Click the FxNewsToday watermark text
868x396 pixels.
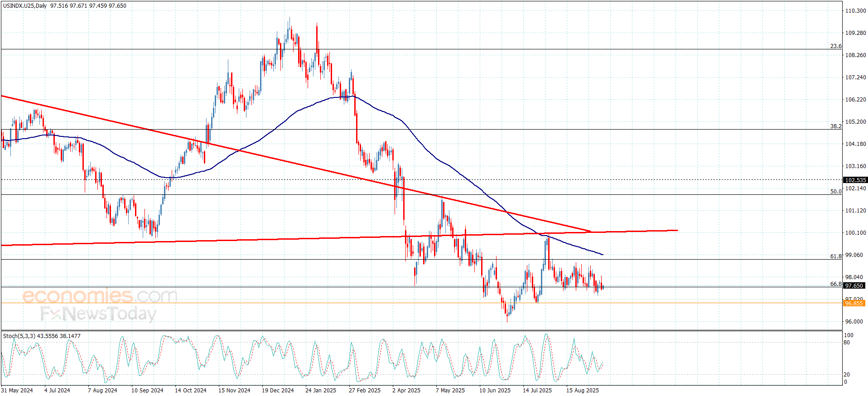pyautogui.click(x=98, y=314)
